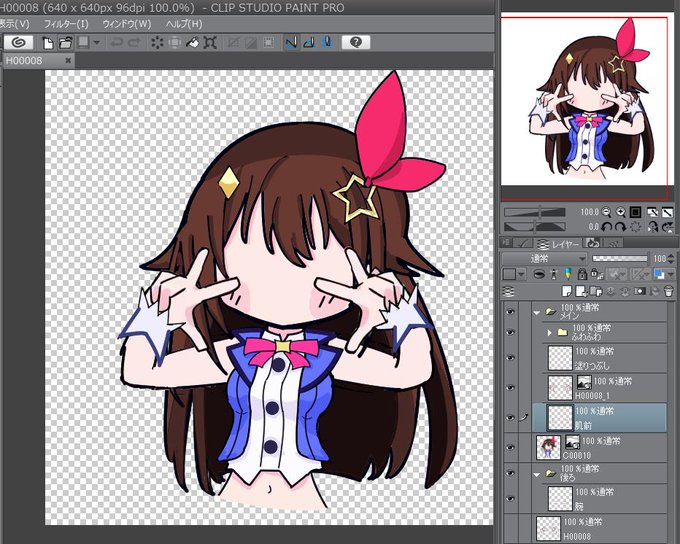The width and height of the screenshot is (680, 544).
Task: Open the 表示(V) menu
Action: (14, 24)
